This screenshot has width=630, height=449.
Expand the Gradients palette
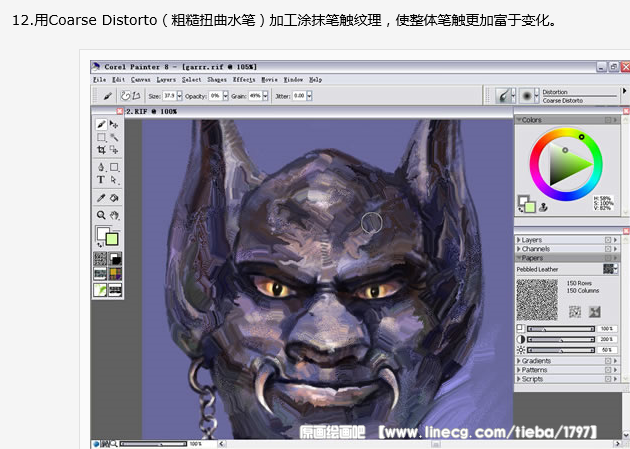519,361
